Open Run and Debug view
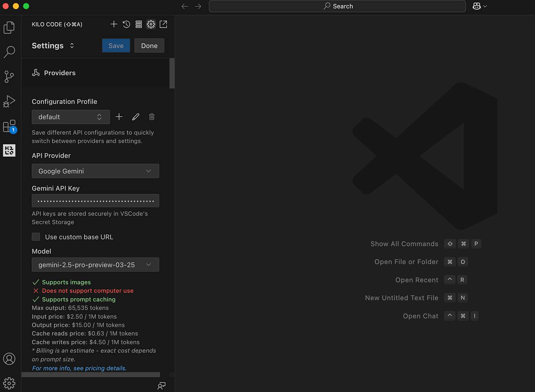Screen dimensions: 535x392 click(9, 101)
